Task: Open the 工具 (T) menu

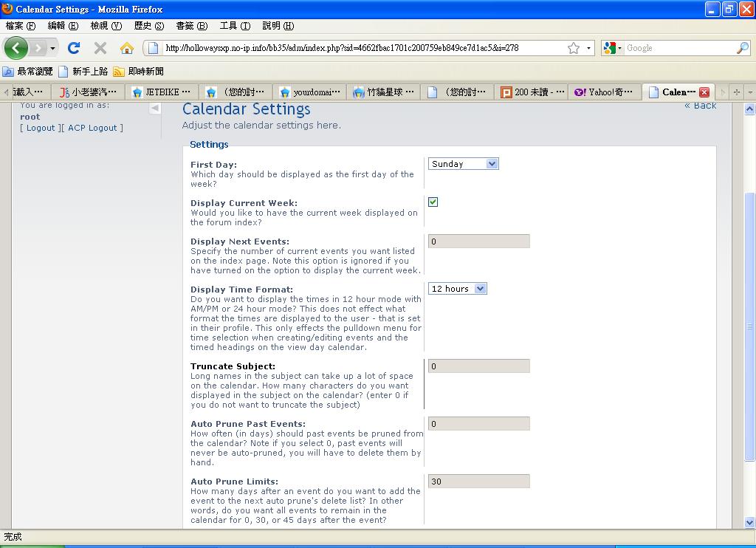Action: 235,26
